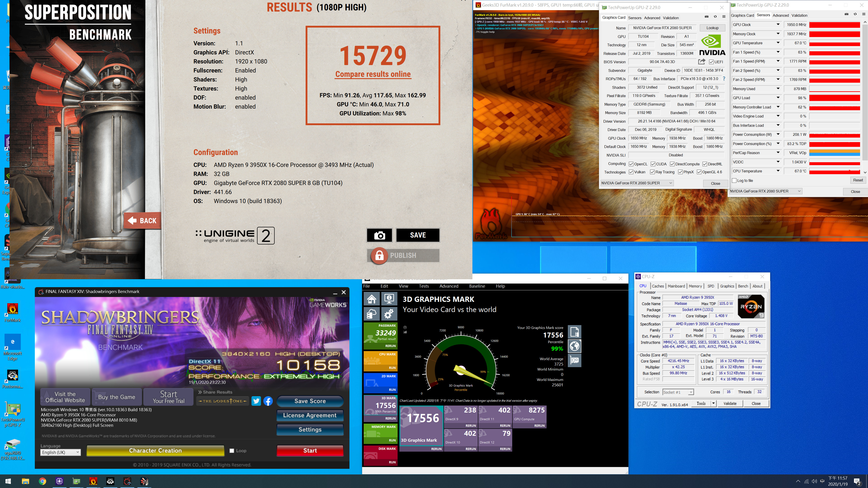The width and height of the screenshot is (868, 488).
Task: Click the PerformanceTest cloud upload icon
Action: click(x=372, y=314)
